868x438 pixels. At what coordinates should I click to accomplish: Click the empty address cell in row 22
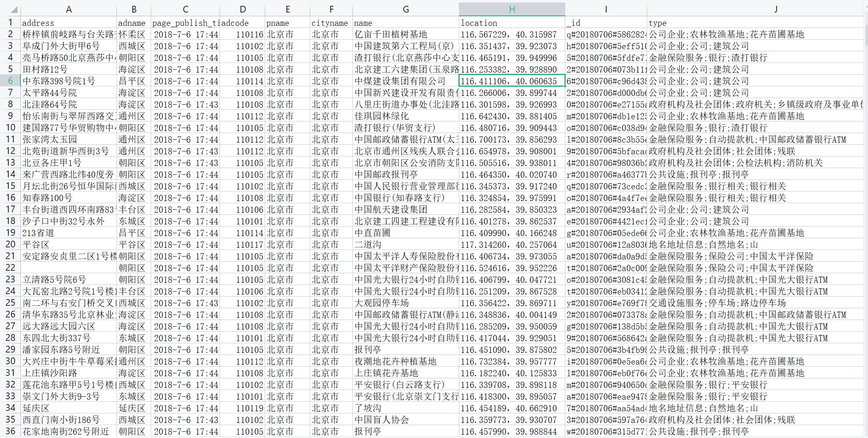click(x=69, y=268)
